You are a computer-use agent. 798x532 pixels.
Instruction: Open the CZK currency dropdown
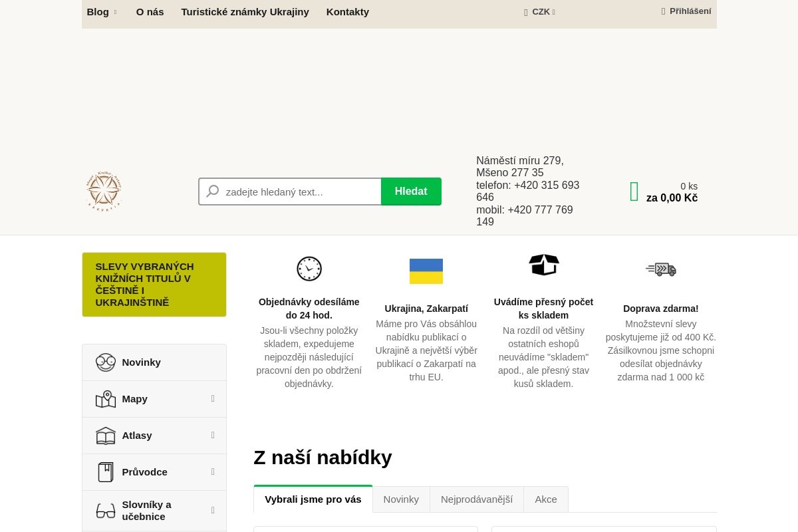click(539, 12)
